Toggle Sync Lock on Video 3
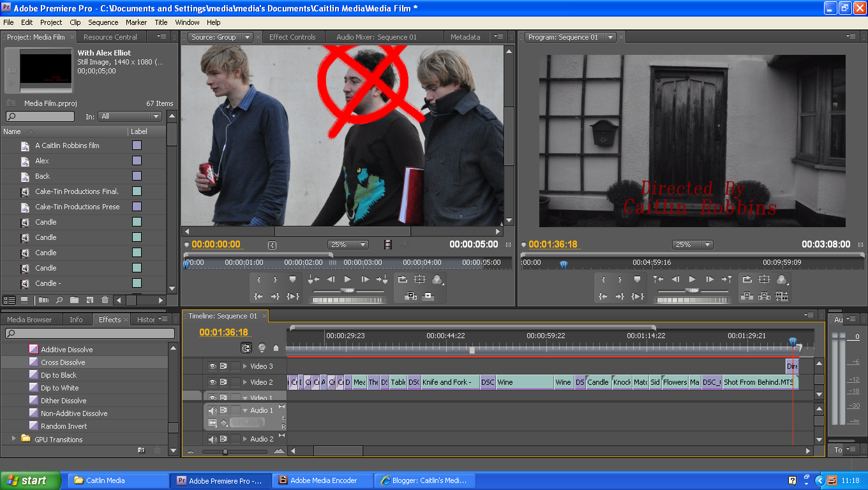 pos(224,366)
